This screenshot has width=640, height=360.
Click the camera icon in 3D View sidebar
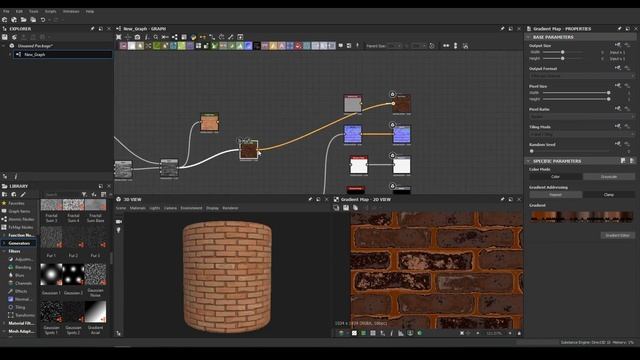point(119,221)
